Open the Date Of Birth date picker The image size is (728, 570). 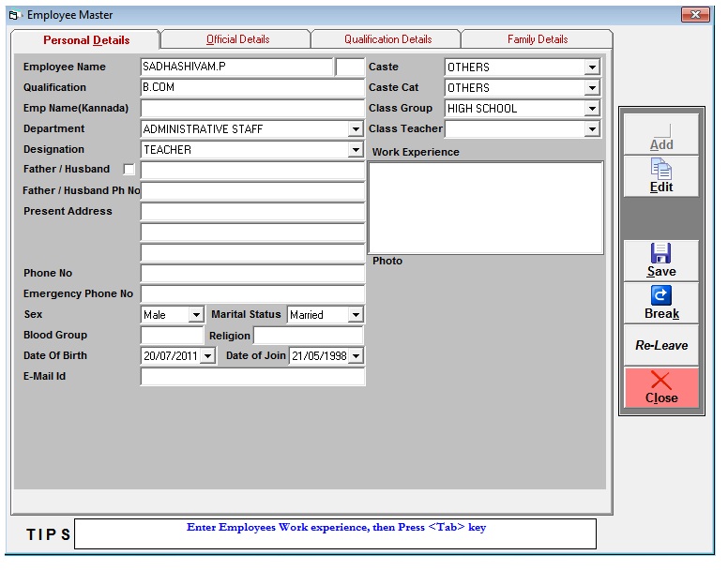(207, 356)
